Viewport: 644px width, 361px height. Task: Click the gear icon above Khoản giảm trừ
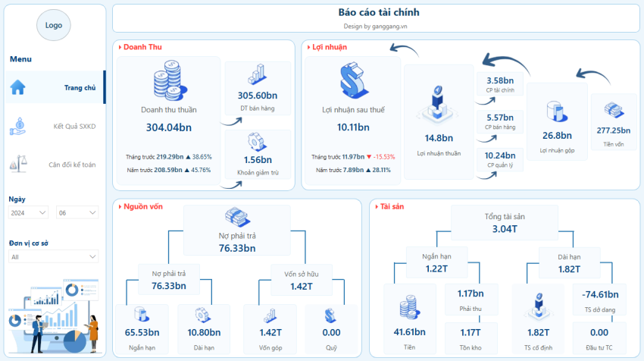[x=257, y=141]
